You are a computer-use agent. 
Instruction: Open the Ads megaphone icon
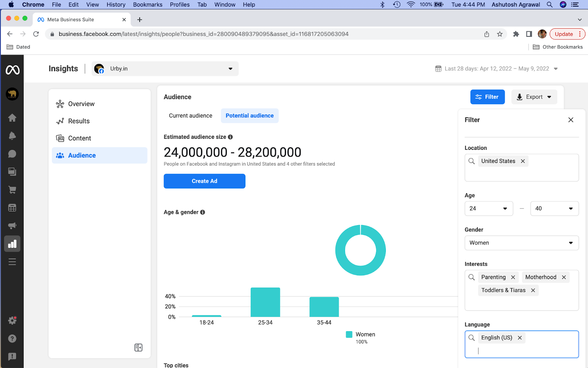click(x=12, y=226)
